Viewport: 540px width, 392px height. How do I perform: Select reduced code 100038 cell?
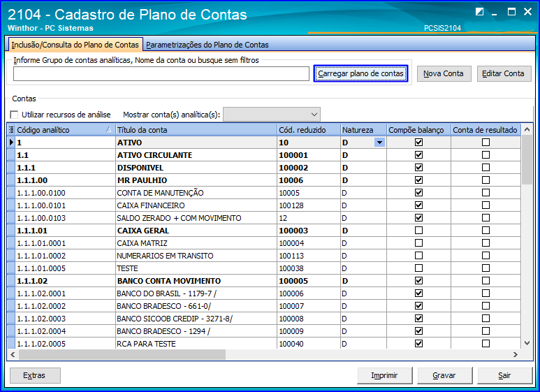pyautogui.click(x=309, y=268)
